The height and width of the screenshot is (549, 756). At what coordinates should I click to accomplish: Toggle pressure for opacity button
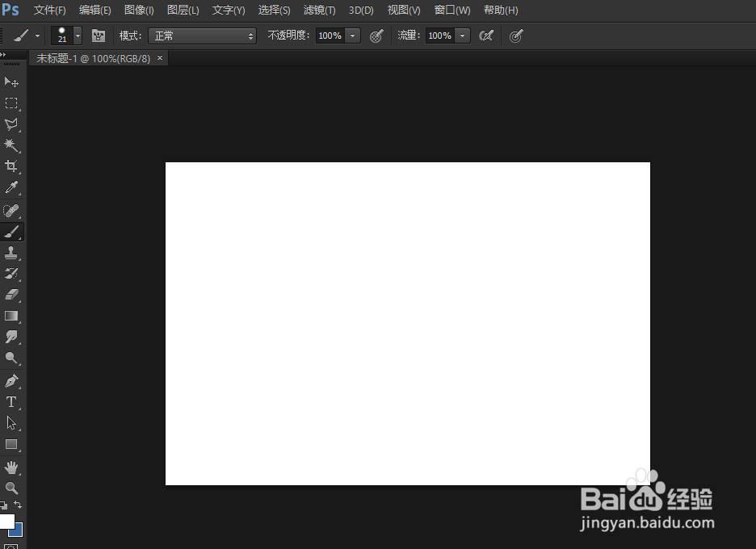[x=376, y=36]
